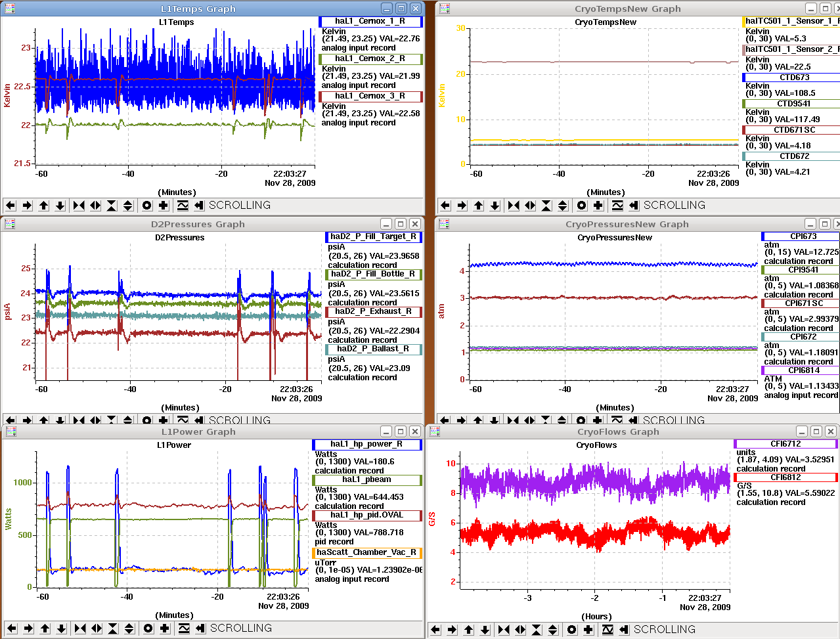The height and width of the screenshot is (639, 840).
Task: Toggle scroll mode icon in CryoTempsNew toolbar
Action: [x=634, y=206]
